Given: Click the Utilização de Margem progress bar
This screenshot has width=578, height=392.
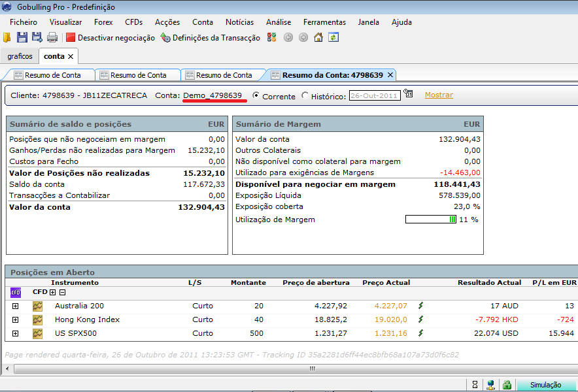Looking at the screenshot, I should 431,220.
